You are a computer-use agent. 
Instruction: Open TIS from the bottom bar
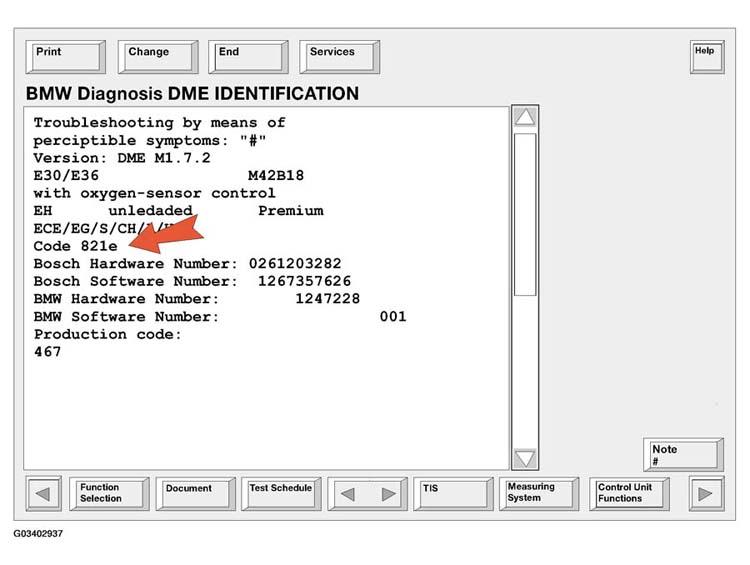(453, 494)
